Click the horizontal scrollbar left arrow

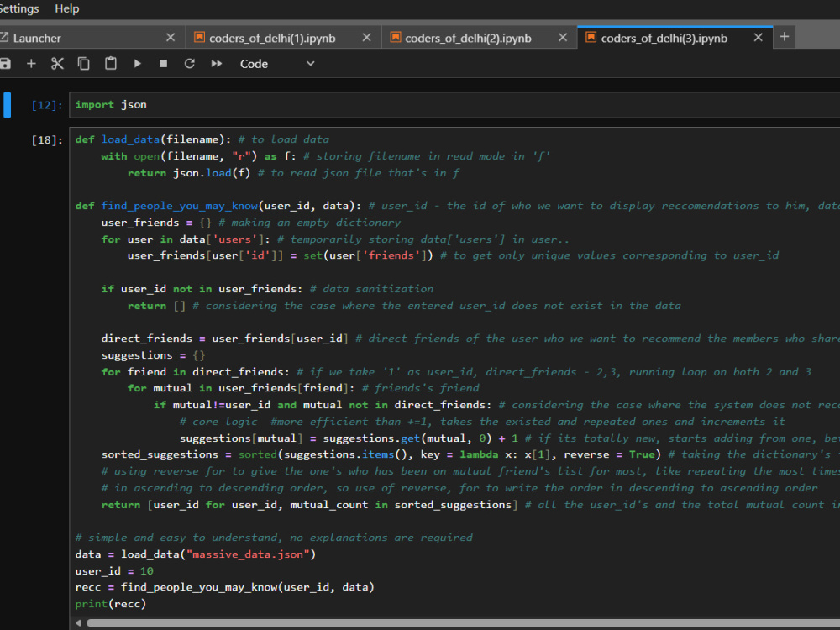[78, 622]
